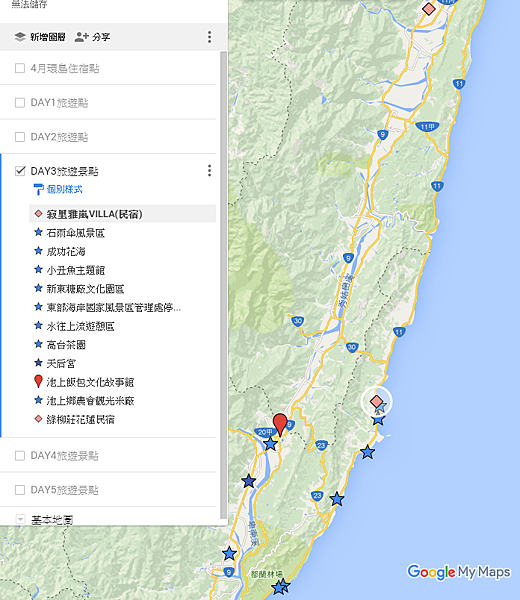Click the star marker directly below the highlighted diamond
The width and height of the screenshot is (520, 600).
[378, 419]
